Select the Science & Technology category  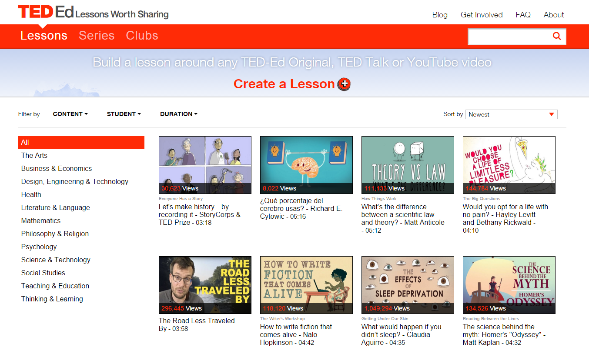pos(56,260)
